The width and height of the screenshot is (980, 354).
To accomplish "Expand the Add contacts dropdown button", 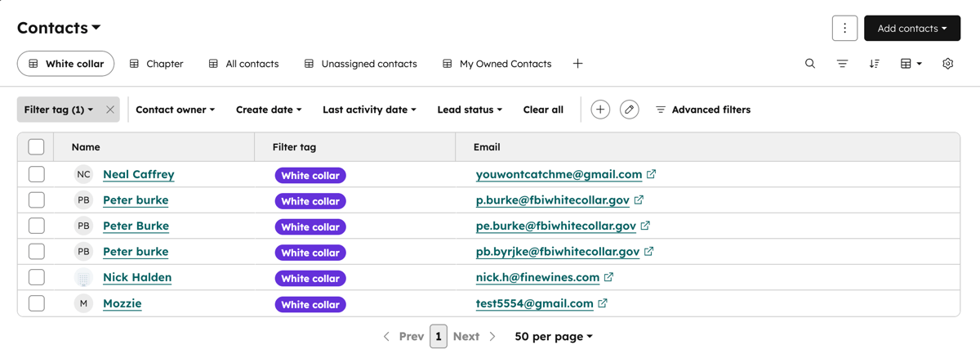I will (x=912, y=28).
